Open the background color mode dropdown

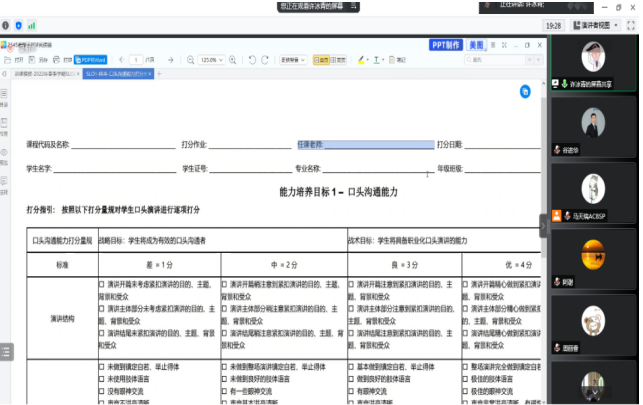click(293, 60)
